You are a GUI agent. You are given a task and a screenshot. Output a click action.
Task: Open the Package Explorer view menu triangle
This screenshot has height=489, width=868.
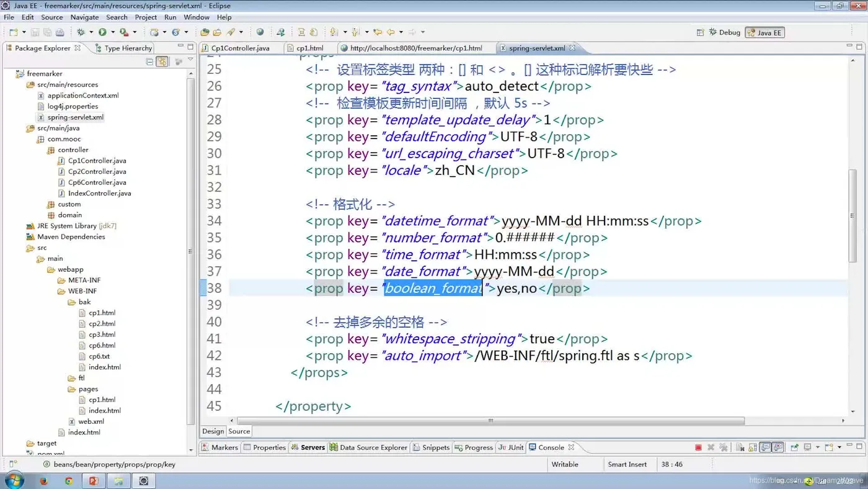pos(190,60)
